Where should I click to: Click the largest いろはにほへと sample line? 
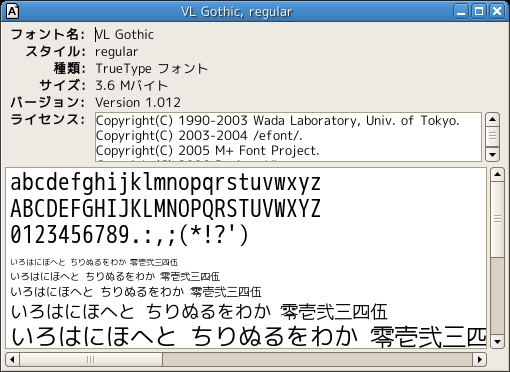(248, 336)
